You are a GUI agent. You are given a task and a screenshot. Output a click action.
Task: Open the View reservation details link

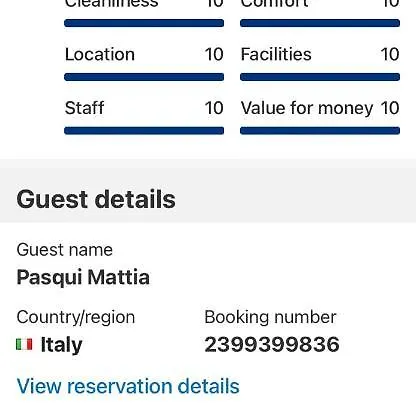click(128, 386)
